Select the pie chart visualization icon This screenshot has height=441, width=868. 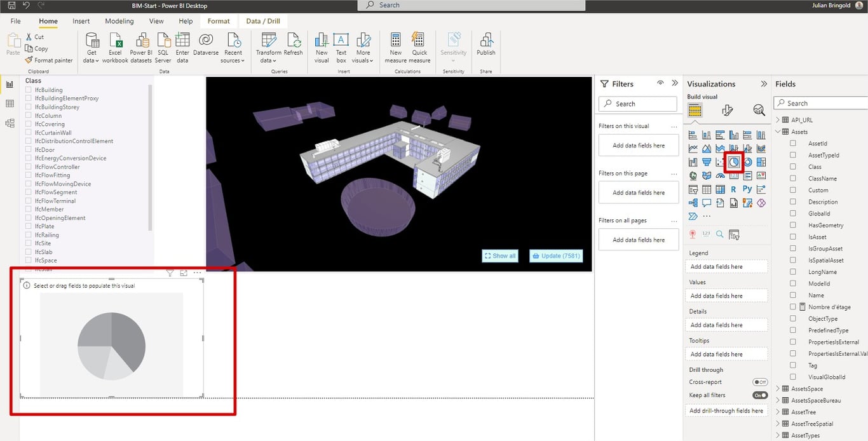(x=734, y=162)
